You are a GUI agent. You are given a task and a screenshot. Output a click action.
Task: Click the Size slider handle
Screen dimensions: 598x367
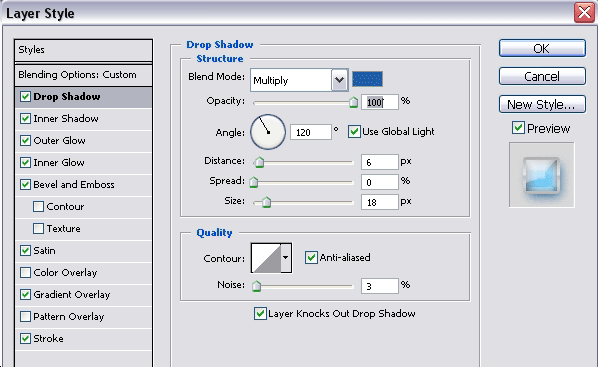(266, 202)
